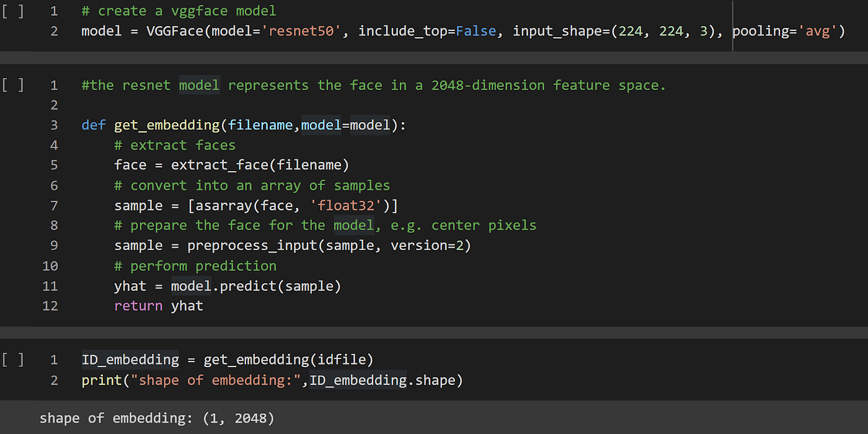Click the return yhat statement
868x434 pixels.
158,306
